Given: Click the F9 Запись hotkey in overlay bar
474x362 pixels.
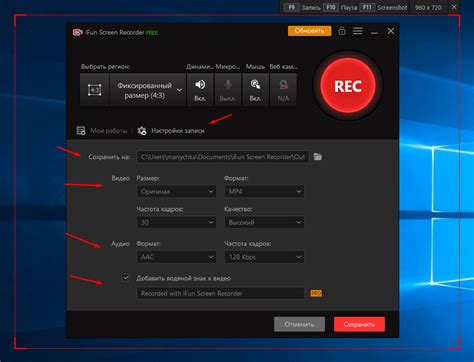Looking at the screenshot, I should point(302,7).
